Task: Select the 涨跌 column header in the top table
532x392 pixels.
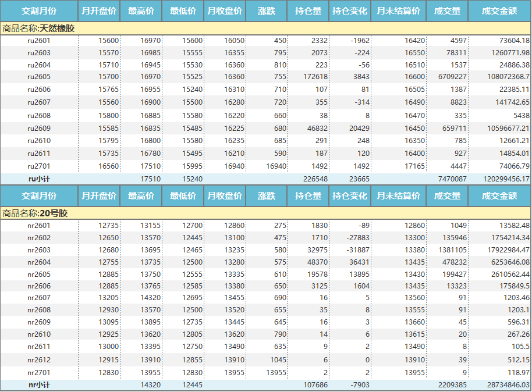Action: [x=266, y=11]
